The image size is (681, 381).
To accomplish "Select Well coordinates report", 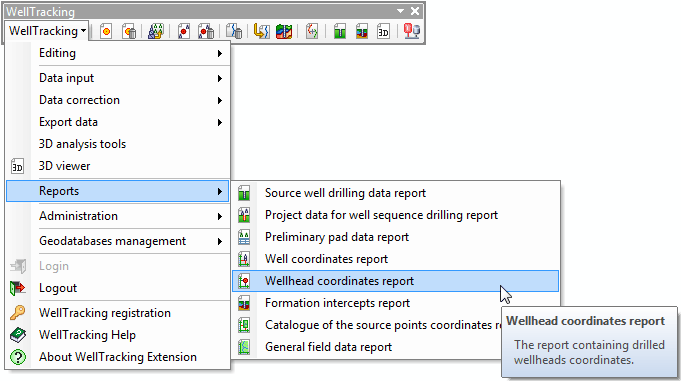I will (396, 259).
